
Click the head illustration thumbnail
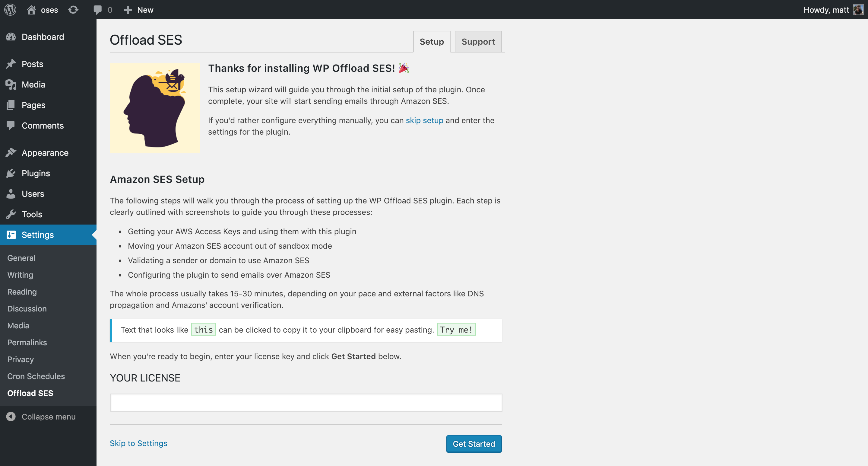pos(155,108)
